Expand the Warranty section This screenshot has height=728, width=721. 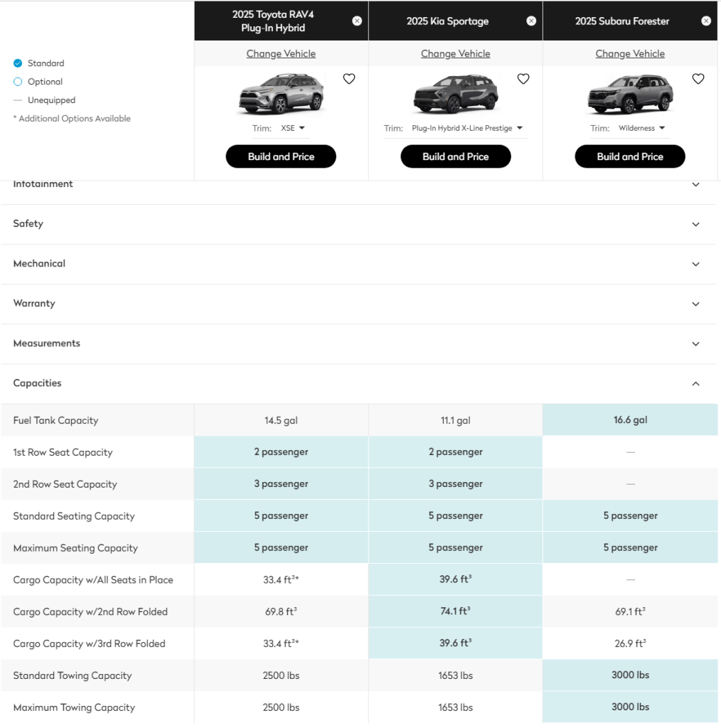[695, 304]
